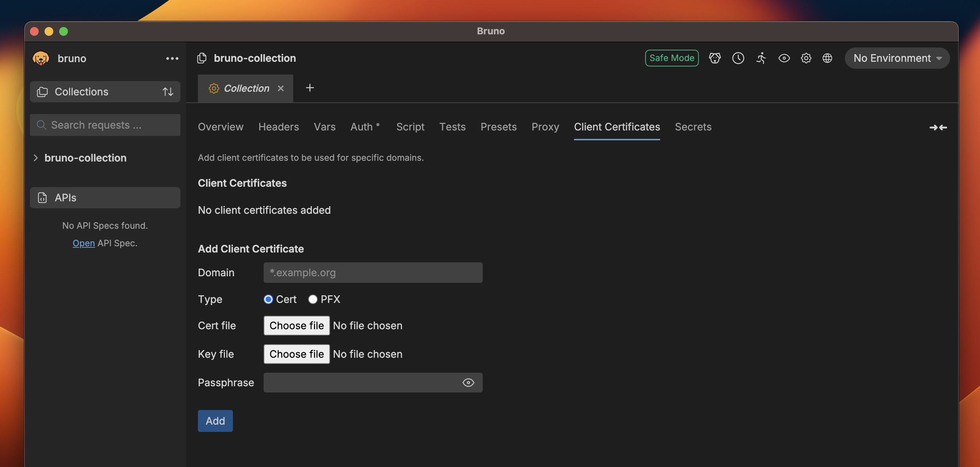
Task: Open the No Environment dropdown
Action: click(x=897, y=58)
